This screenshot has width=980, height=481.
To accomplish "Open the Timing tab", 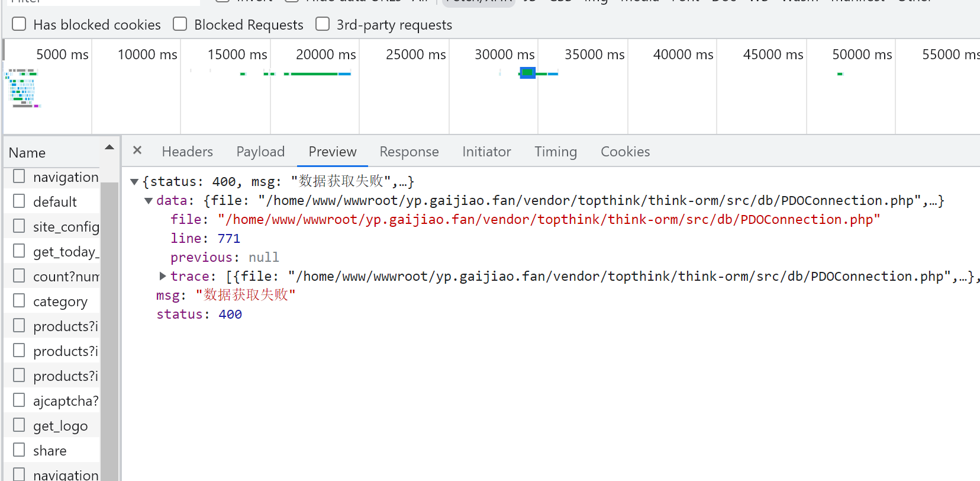I will click(555, 152).
